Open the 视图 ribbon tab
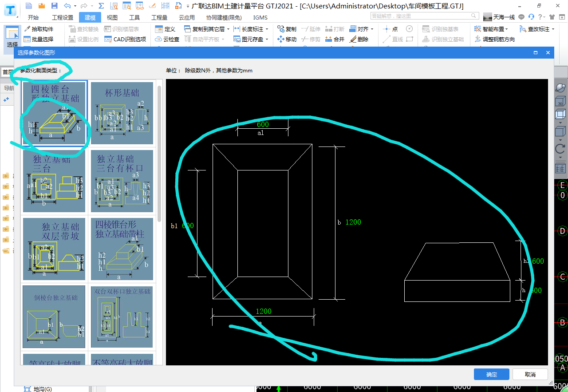 [112, 17]
